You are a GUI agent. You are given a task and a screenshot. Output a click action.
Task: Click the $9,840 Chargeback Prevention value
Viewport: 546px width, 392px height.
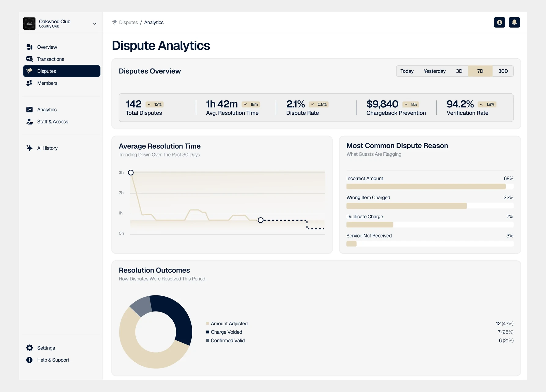382,104
